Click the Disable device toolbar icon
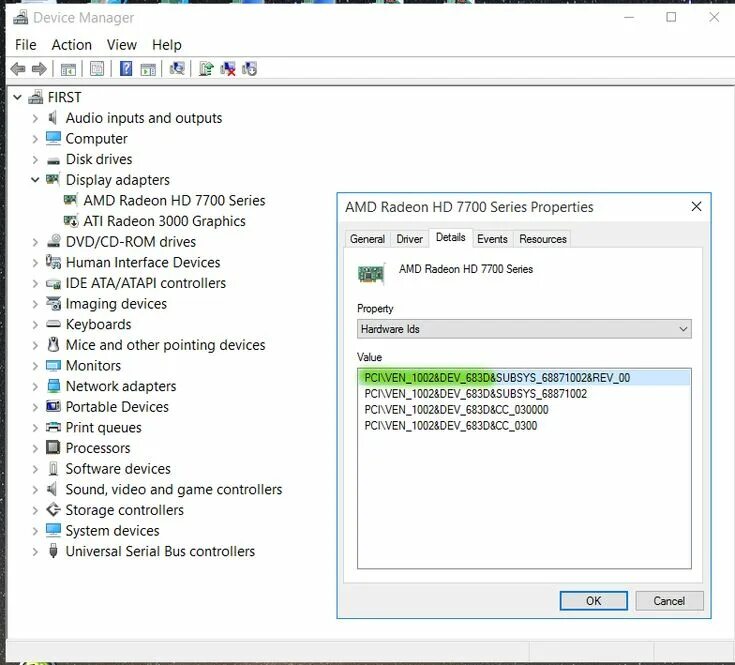 (x=249, y=69)
